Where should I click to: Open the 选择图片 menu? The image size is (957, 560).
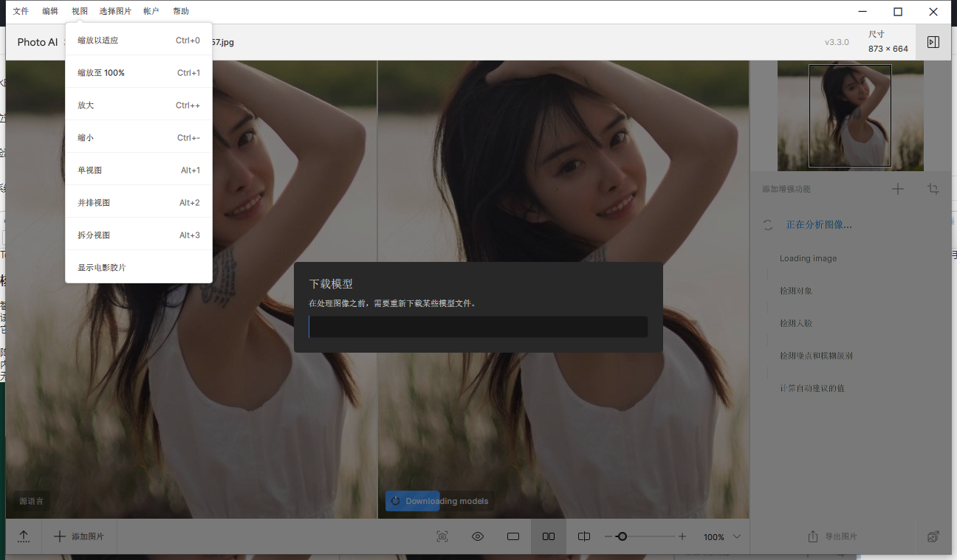click(115, 10)
